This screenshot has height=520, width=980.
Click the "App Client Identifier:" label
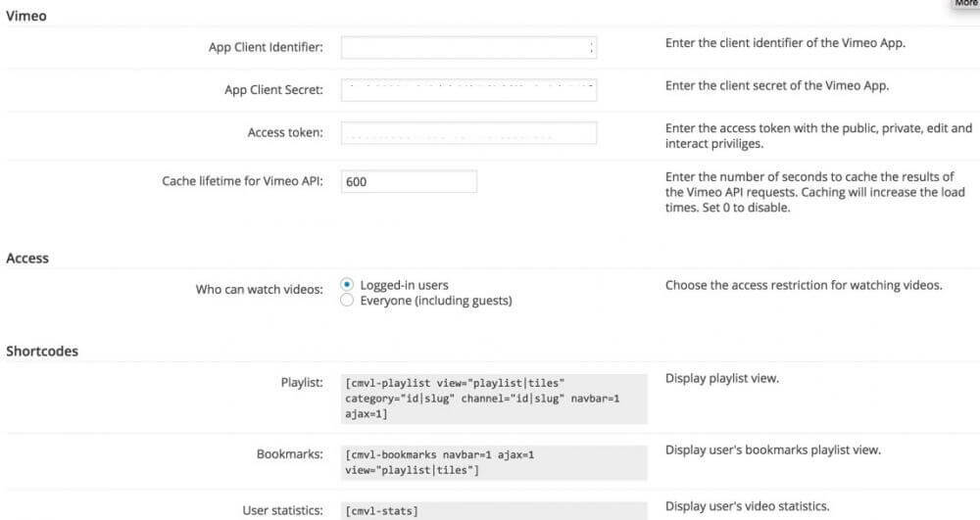coord(266,47)
